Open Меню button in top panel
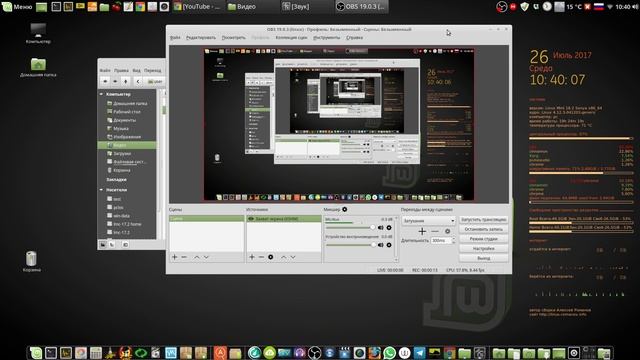This screenshot has height=360, width=640. [18, 7]
